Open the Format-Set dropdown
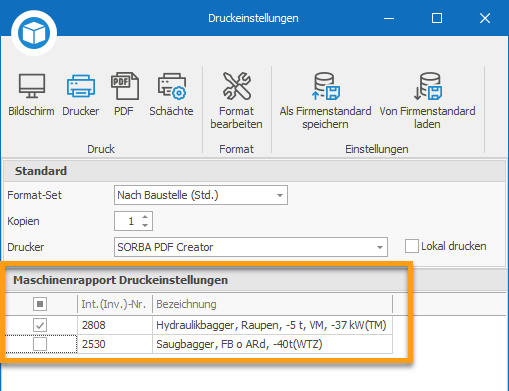Image resolution: width=509 pixels, height=391 pixels. [280, 195]
